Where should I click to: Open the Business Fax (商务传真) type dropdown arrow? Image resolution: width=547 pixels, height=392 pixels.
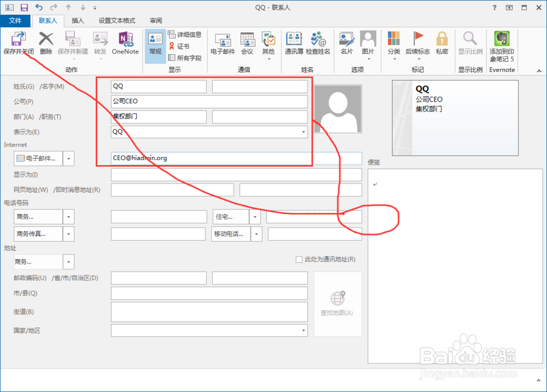[68, 234]
